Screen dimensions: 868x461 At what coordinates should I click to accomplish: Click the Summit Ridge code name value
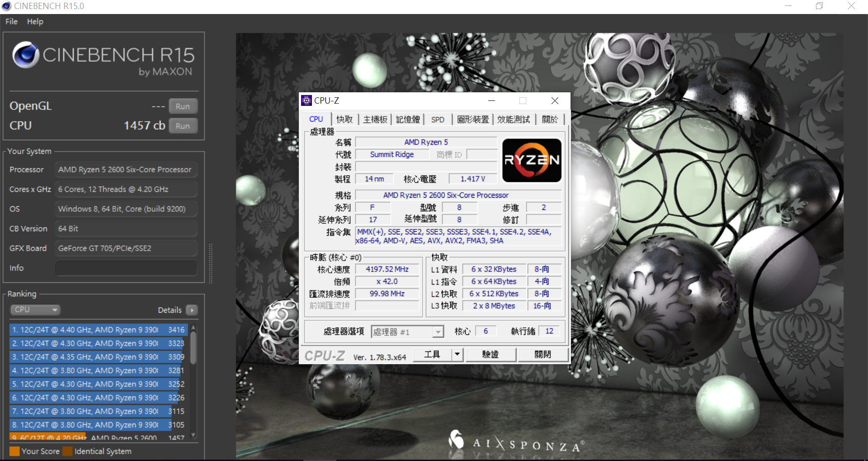(x=392, y=154)
